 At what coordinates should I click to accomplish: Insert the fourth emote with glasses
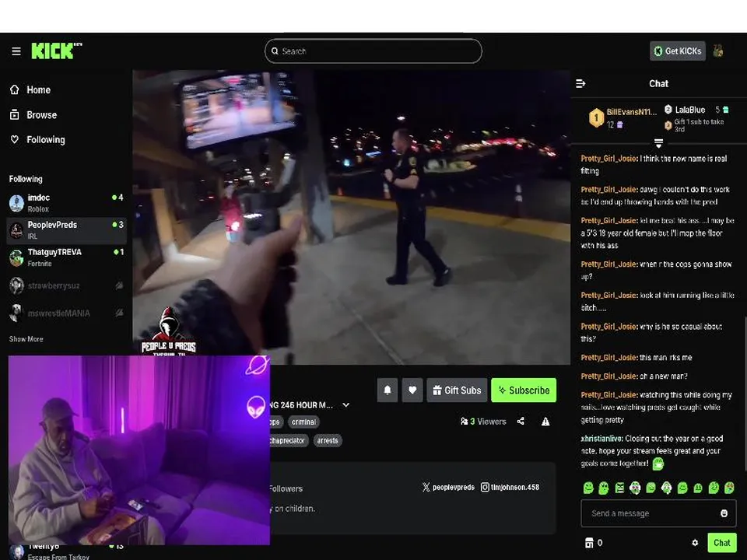(x=635, y=488)
